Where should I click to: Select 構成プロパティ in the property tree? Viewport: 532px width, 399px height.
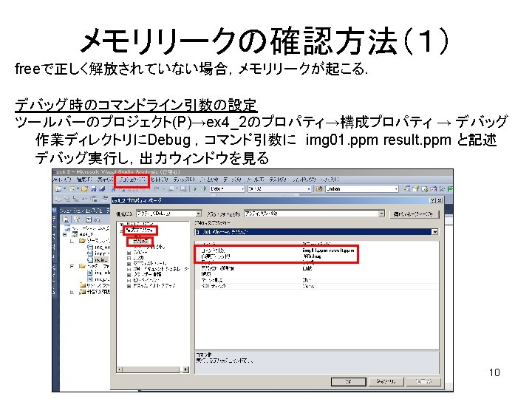(x=140, y=231)
